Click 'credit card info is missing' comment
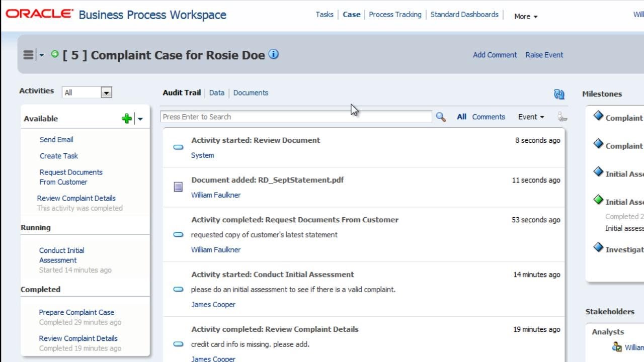The image size is (644, 362). tap(250, 344)
